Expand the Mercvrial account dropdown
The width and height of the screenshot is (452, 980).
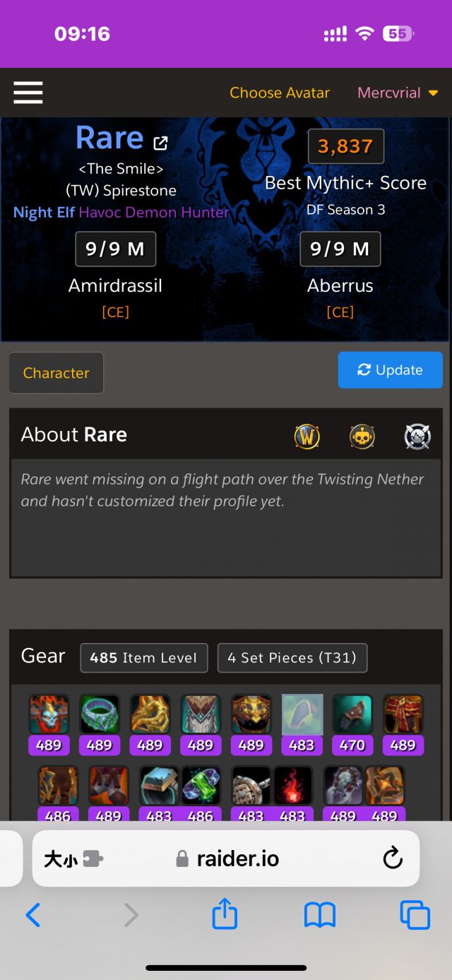coord(398,93)
